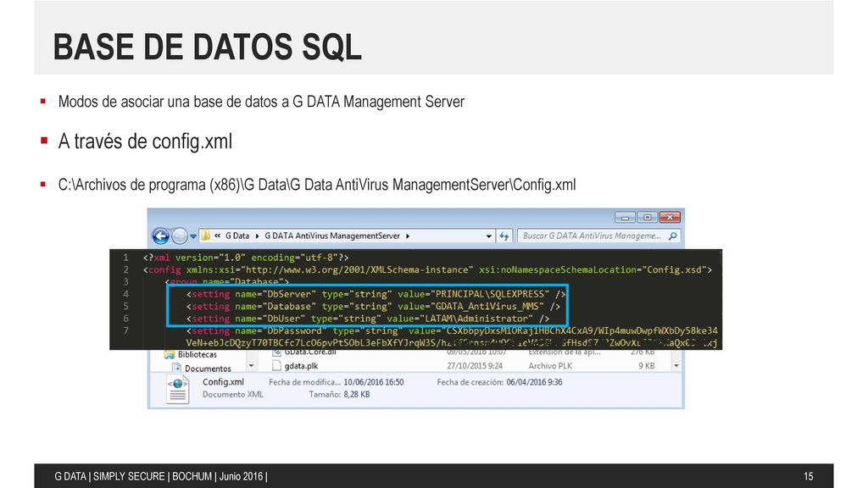Click the BASE DE DATOS SQL title
The image size is (868, 488).
[x=207, y=47]
